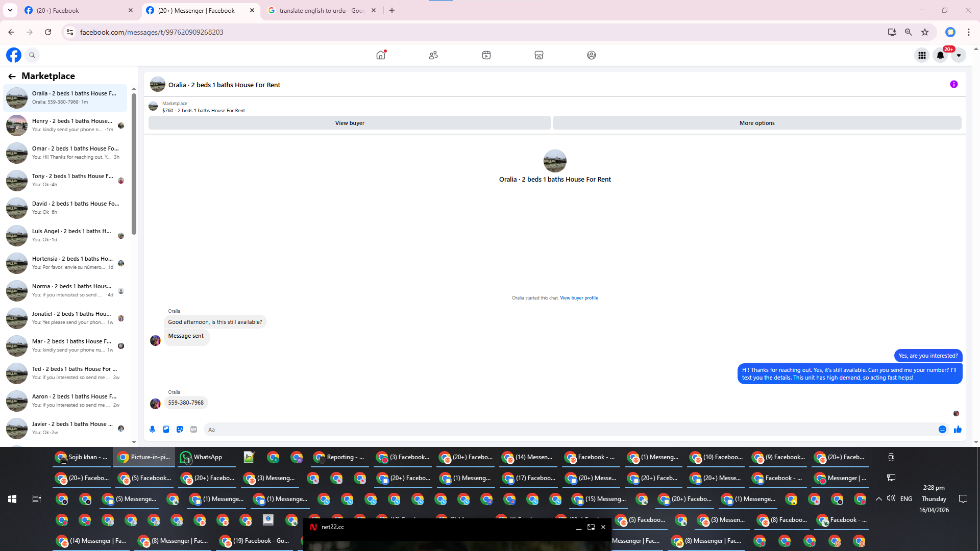Open the Reels video icon in top navigation
Image resolution: width=980 pixels, height=551 pixels.
[x=486, y=55]
